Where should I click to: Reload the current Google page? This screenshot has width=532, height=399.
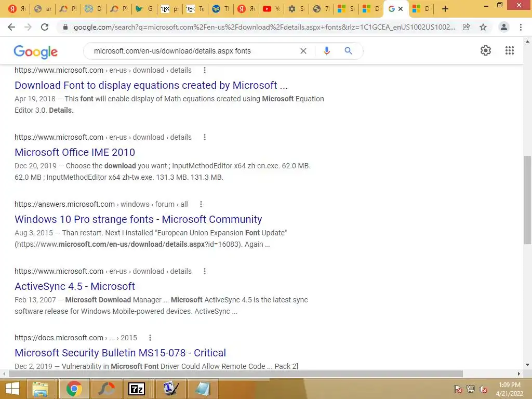(x=45, y=27)
